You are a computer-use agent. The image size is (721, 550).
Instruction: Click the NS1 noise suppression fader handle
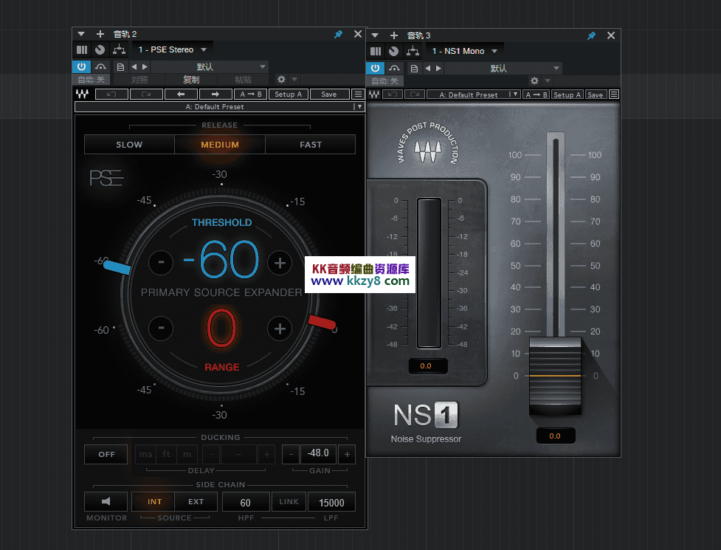(x=555, y=376)
